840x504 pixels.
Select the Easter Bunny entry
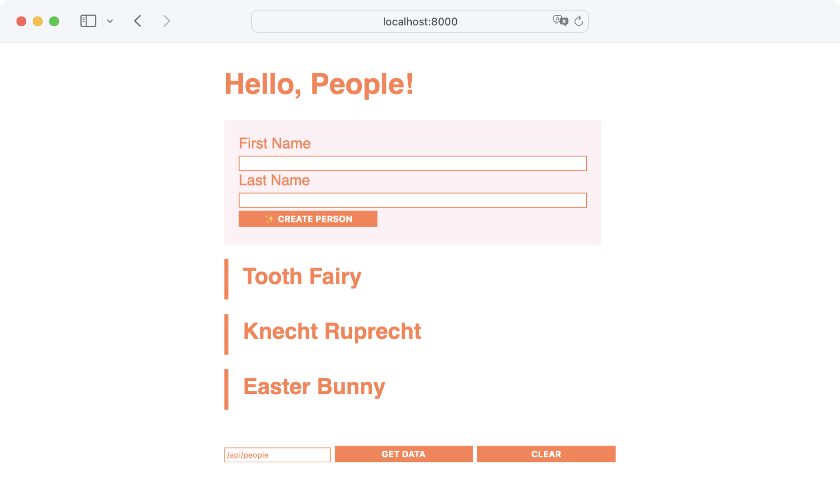pyautogui.click(x=314, y=386)
